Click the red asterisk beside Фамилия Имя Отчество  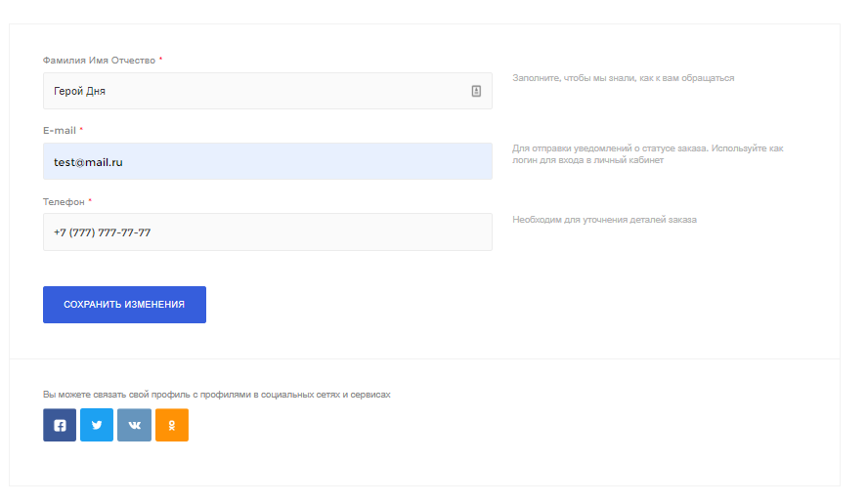(x=160, y=59)
